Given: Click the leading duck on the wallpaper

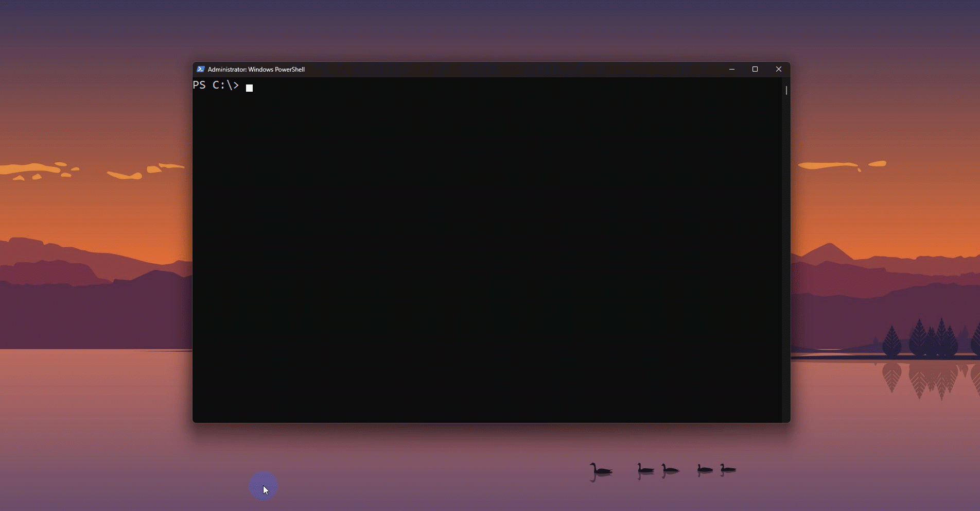Looking at the screenshot, I should (x=600, y=469).
